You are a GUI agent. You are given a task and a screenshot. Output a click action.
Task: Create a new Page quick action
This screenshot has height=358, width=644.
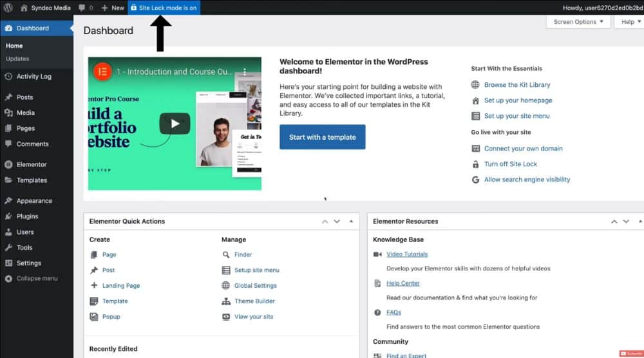click(x=109, y=254)
